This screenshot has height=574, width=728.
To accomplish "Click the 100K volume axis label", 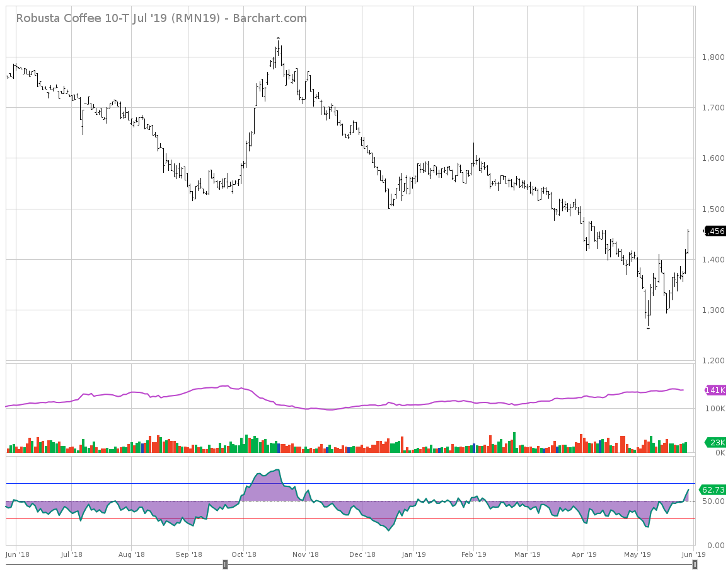I will coord(715,409).
